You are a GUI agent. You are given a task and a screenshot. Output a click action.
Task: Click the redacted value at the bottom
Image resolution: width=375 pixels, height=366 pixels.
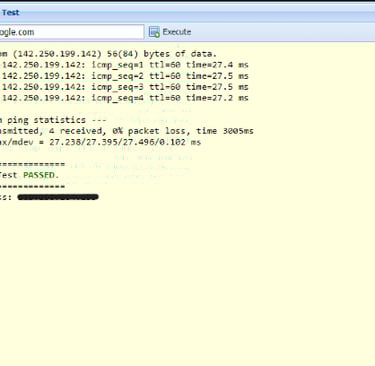pyautogui.click(x=58, y=197)
